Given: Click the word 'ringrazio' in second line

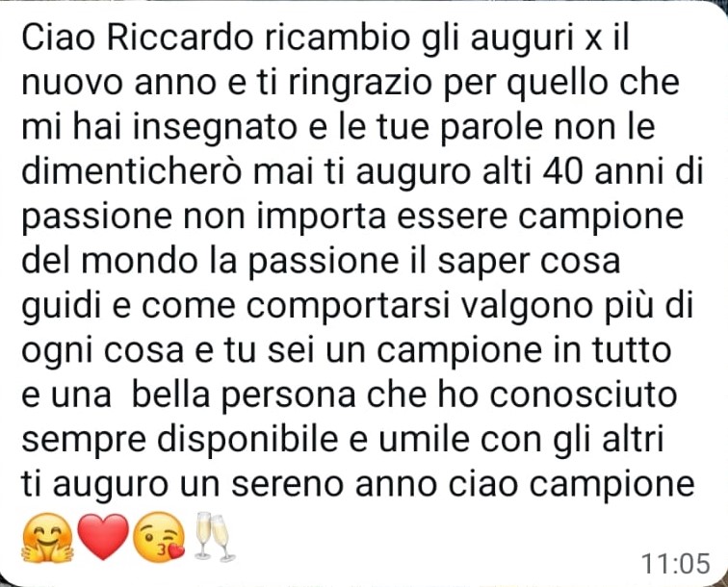Looking at the screenshot, I should coord(360,83).
